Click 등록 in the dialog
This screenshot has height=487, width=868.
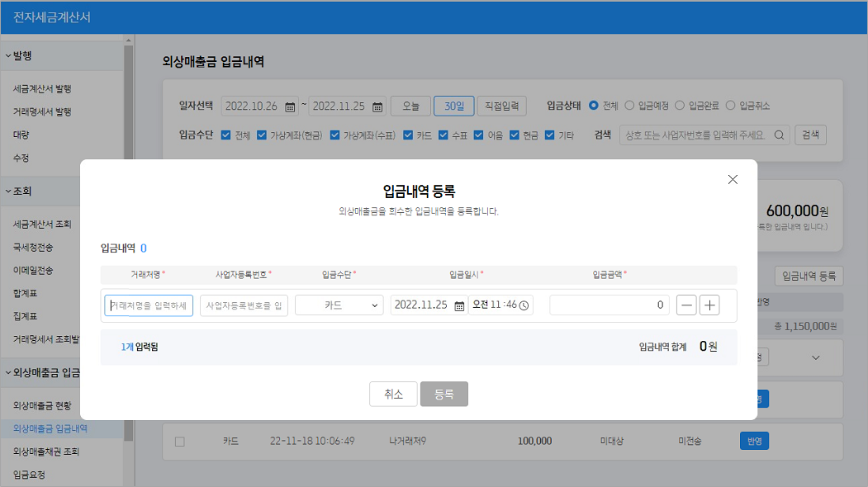click(x=444, y=394)
